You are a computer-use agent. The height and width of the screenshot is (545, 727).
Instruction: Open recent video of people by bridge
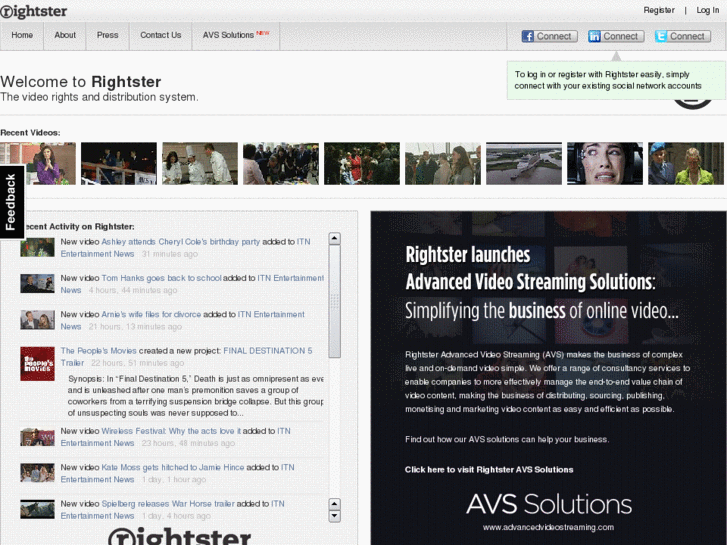(443, 163)
